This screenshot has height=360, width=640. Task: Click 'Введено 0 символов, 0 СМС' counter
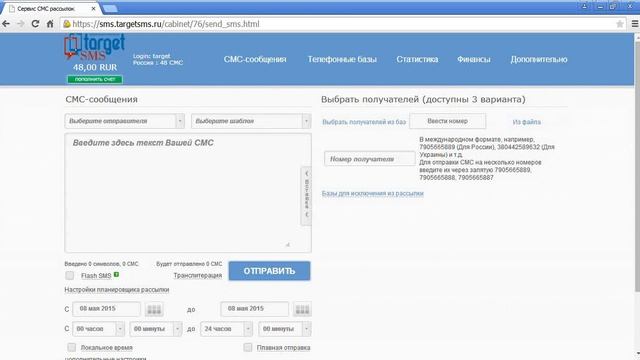(x=101, y=264)
